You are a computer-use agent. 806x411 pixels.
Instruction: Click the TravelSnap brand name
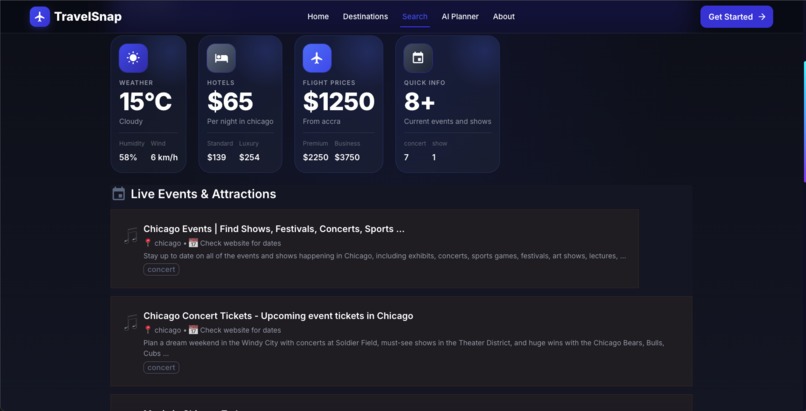[88, 17]
